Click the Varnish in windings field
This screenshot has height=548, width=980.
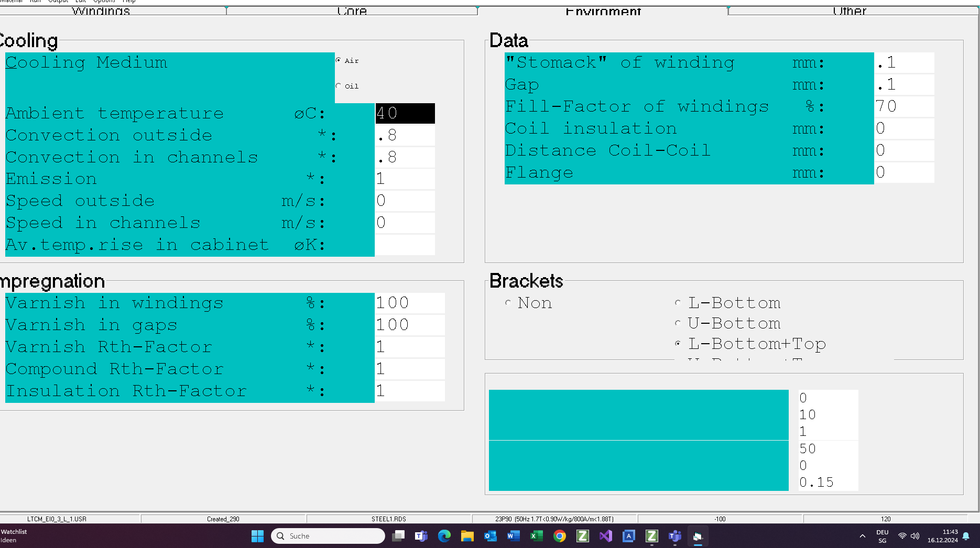410,303
